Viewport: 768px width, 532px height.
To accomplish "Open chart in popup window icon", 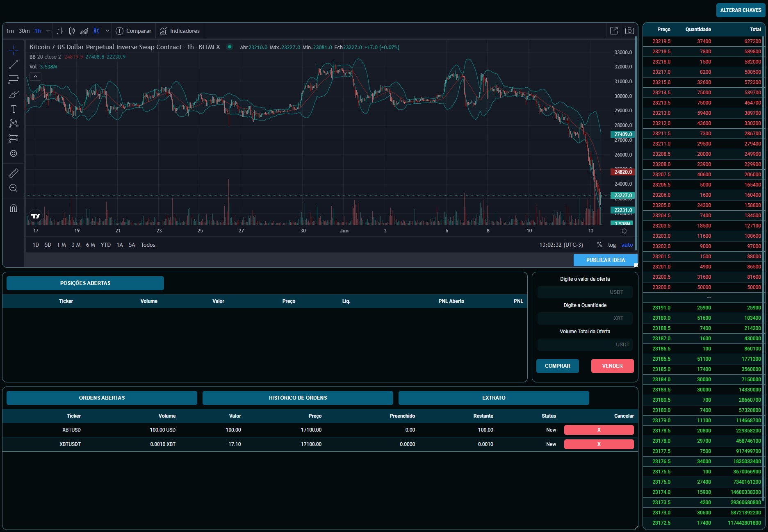I will (x=614, y=31).
